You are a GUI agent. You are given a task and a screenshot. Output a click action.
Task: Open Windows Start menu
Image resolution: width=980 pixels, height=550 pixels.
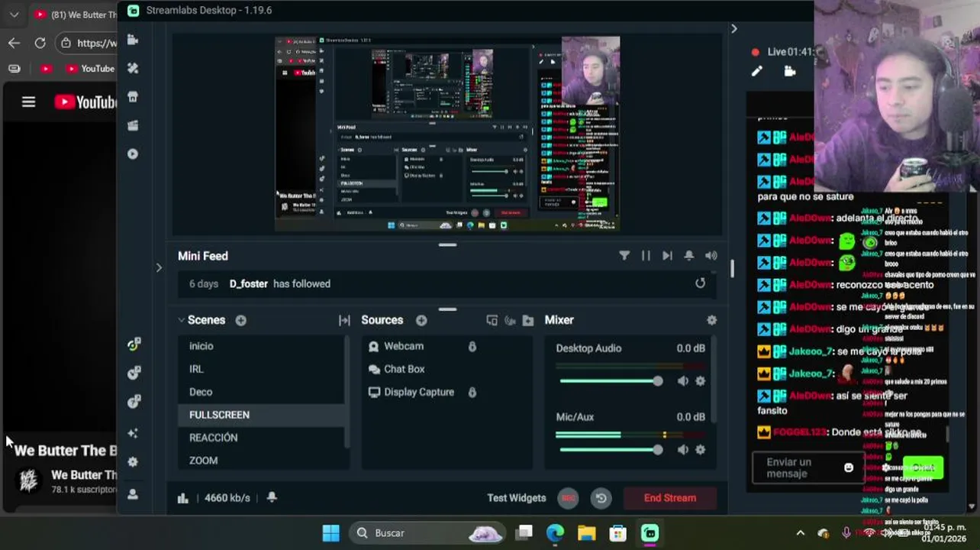pyautogui.click(x=330, y=533)
